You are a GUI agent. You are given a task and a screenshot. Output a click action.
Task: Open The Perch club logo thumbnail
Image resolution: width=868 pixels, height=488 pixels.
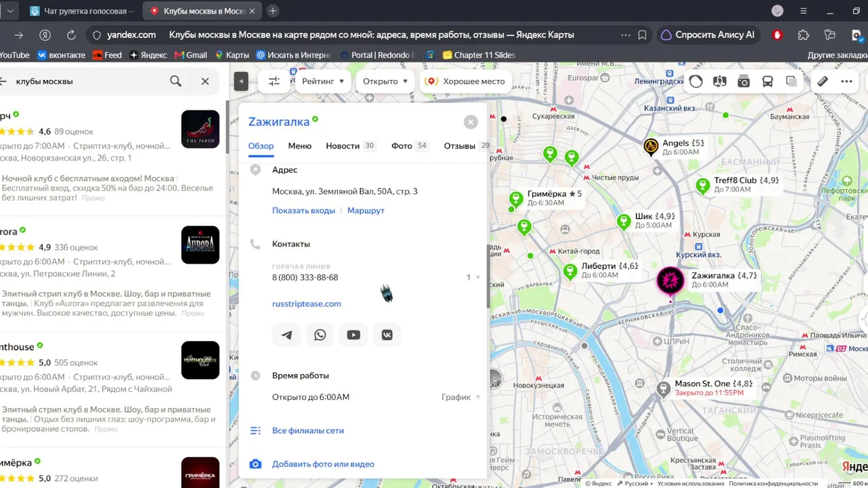[200, 129]
